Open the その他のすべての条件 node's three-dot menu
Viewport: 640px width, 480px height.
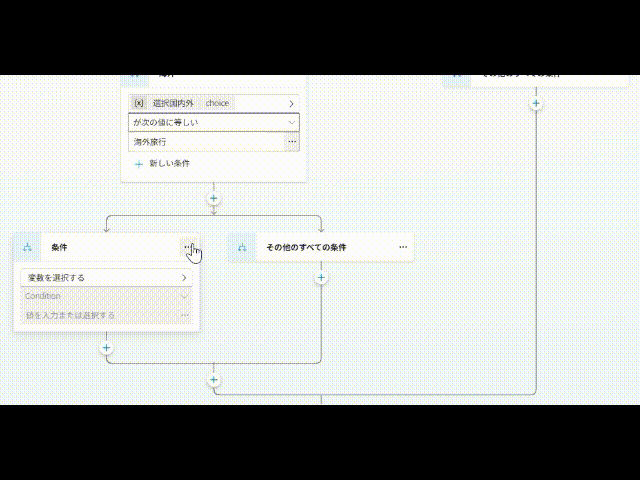[403, 247]
